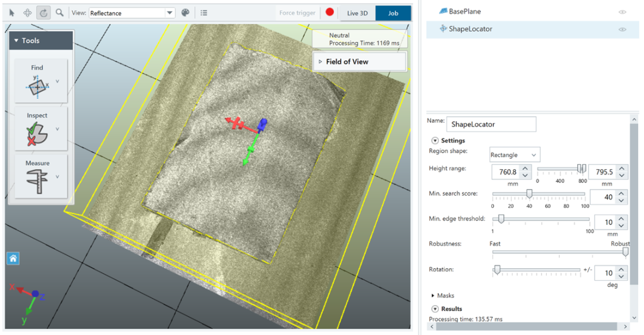Select the zoom magnifier tool
This screenshot has height=335, width=644.
[x=60, y=13]
